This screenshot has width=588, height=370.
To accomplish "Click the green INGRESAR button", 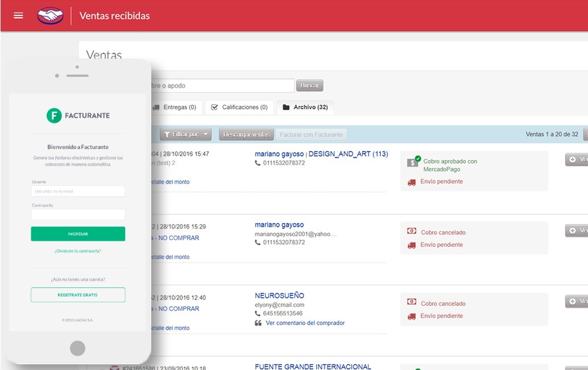I will 78,234.
